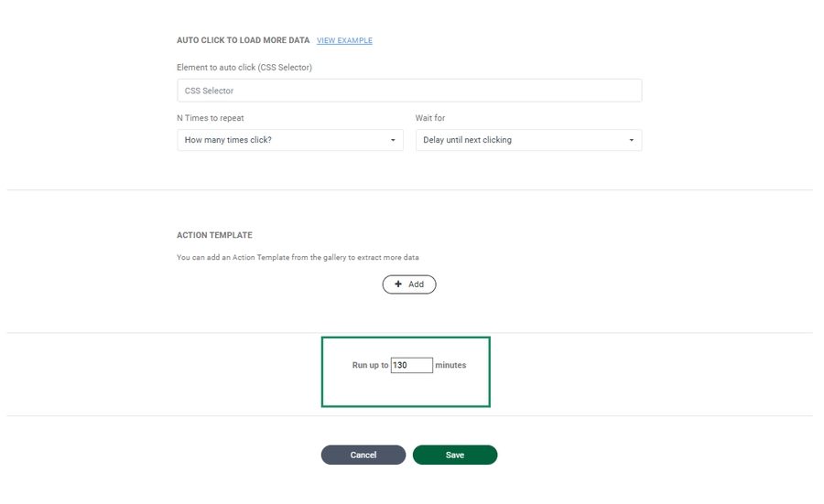Open the VIEW EXAMPLE link
Viewport: 824px width, 504px height.
coord(344,41)
